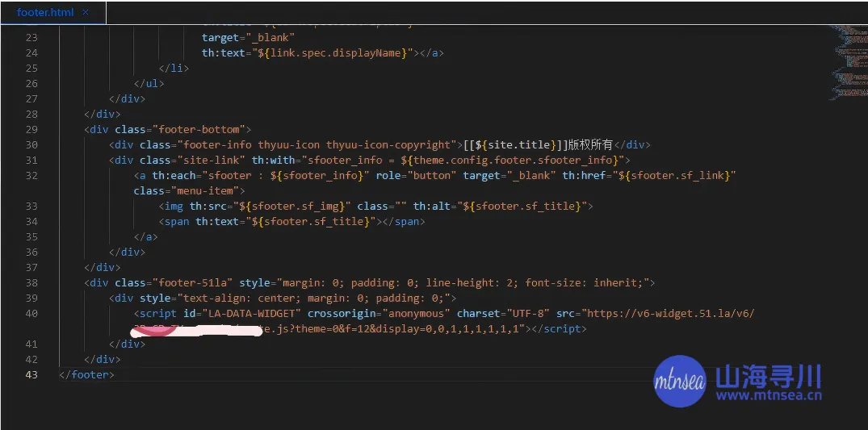
Task: Select line number 43 in gutter
Action: (31, 374)
